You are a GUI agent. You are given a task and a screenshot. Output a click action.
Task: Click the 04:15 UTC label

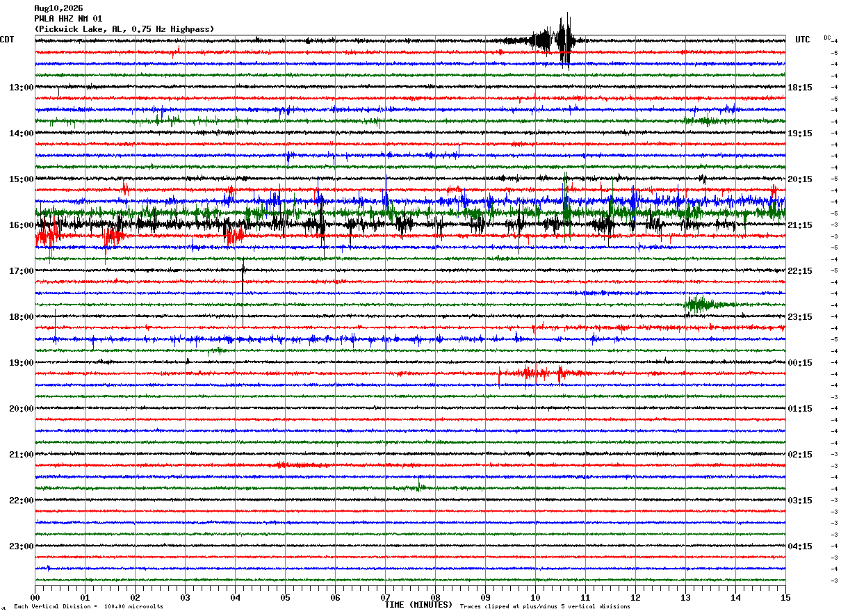pos(800,546)
